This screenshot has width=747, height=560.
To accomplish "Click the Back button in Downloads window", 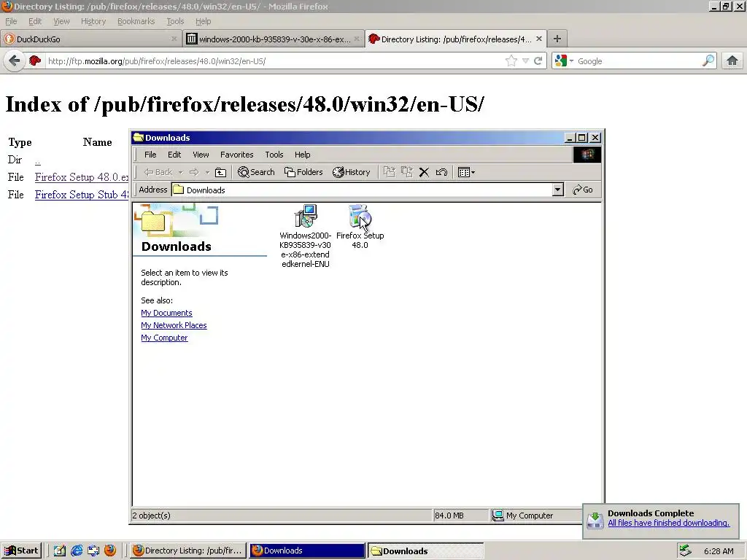I will point(158,172).
